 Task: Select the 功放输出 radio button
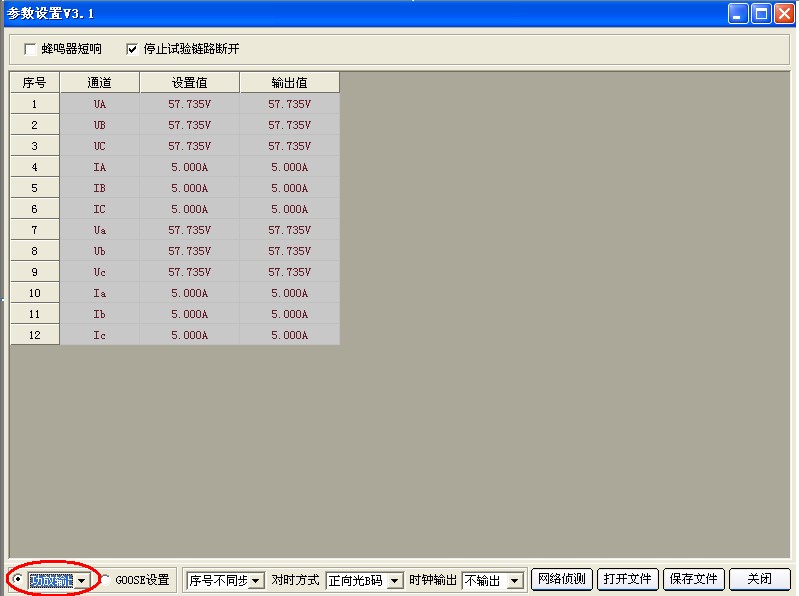point(18,580)
